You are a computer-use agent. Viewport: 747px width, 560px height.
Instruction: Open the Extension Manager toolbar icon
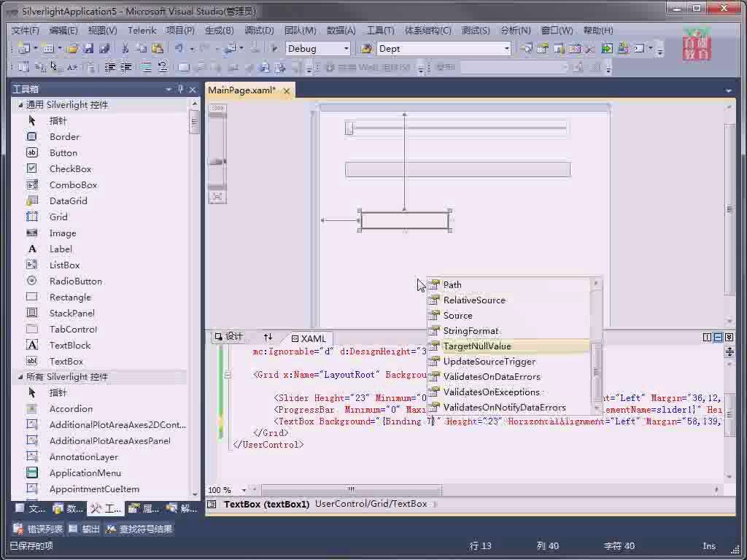[623, 48]
